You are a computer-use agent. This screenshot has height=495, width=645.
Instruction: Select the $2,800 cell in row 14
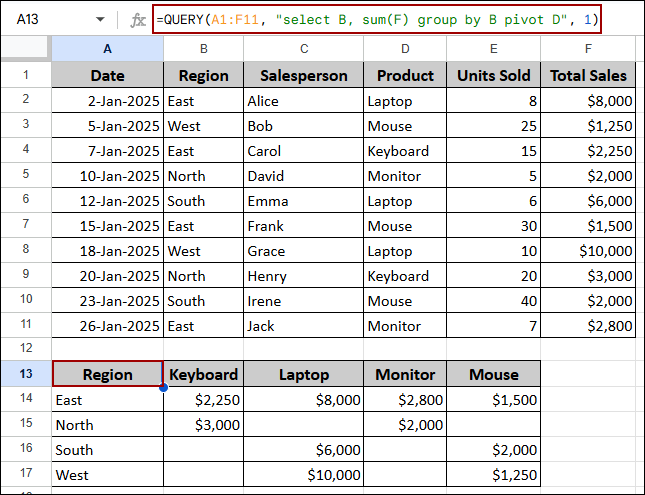pyautogui.click(x=405, y=400)
